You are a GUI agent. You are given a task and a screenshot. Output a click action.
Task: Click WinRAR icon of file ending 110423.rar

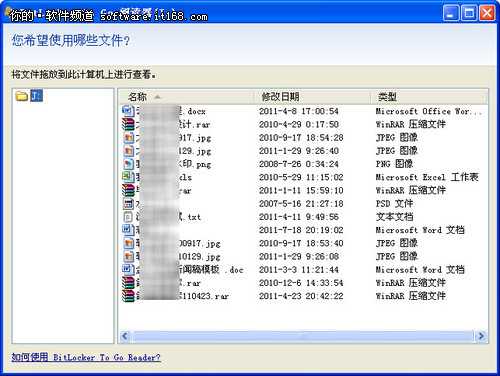tap(128, 296)
